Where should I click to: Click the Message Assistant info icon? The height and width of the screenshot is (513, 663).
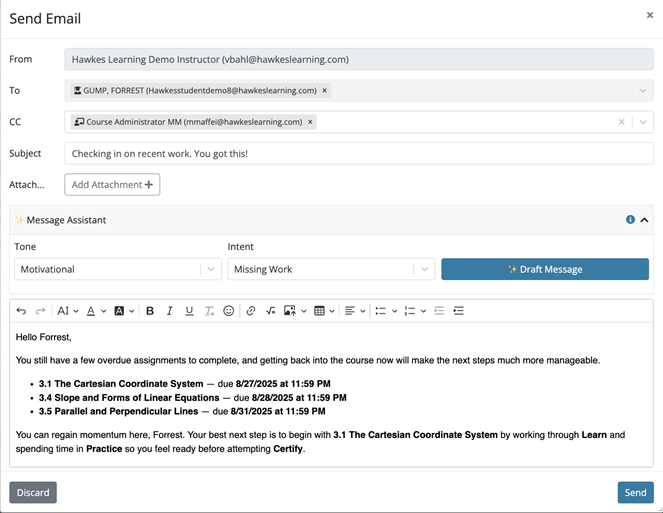(x=630, y=220)
